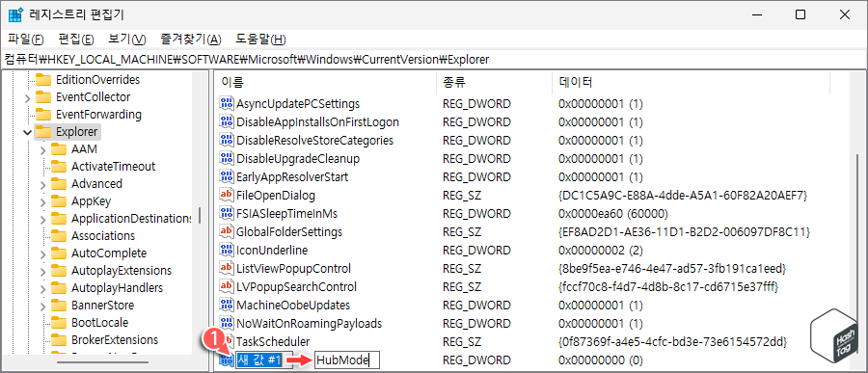Select the AutoplayHandlers key

117,288
